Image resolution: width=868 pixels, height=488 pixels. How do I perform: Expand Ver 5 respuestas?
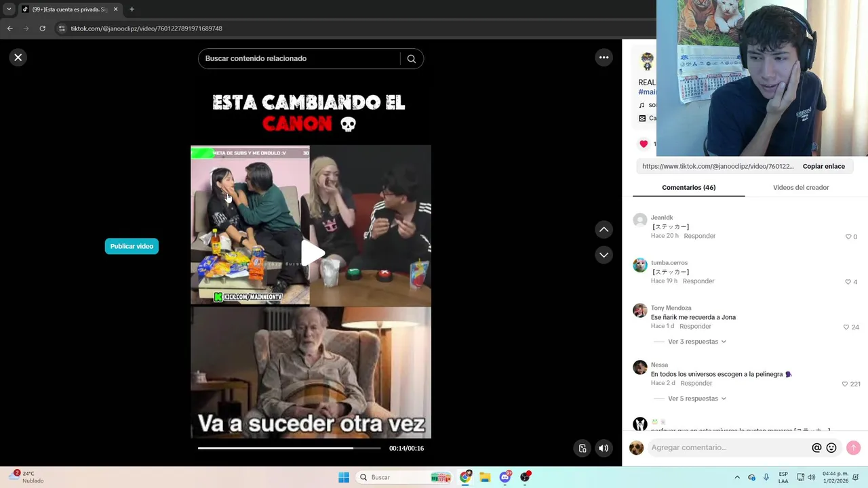click(x=696, y=399)
